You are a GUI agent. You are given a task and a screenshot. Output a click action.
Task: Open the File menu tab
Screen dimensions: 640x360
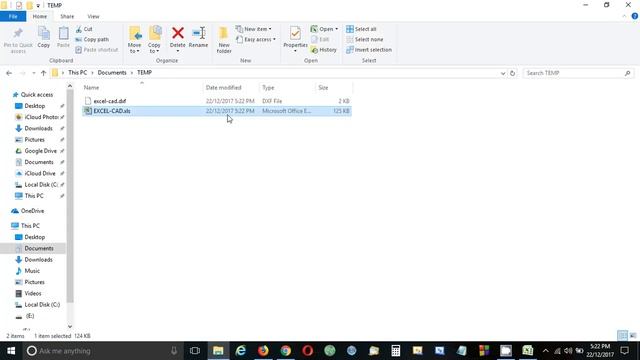[13, 16]
